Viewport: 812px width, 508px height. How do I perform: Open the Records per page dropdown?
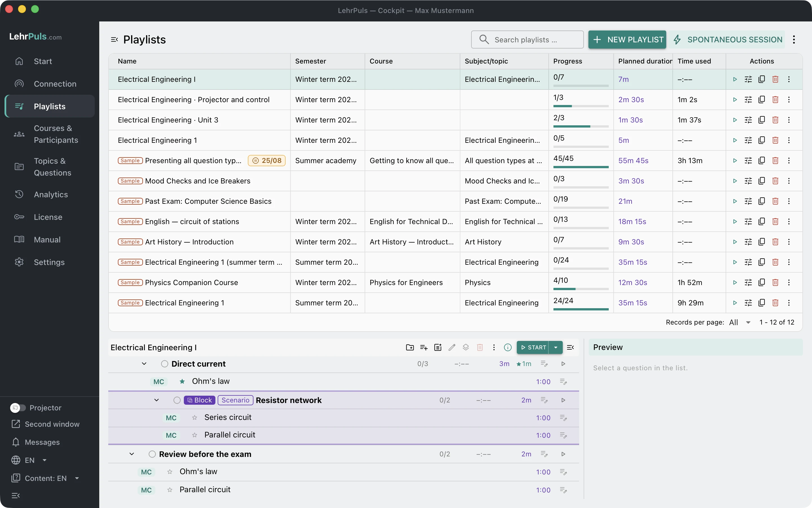click(x=740, y=322)
